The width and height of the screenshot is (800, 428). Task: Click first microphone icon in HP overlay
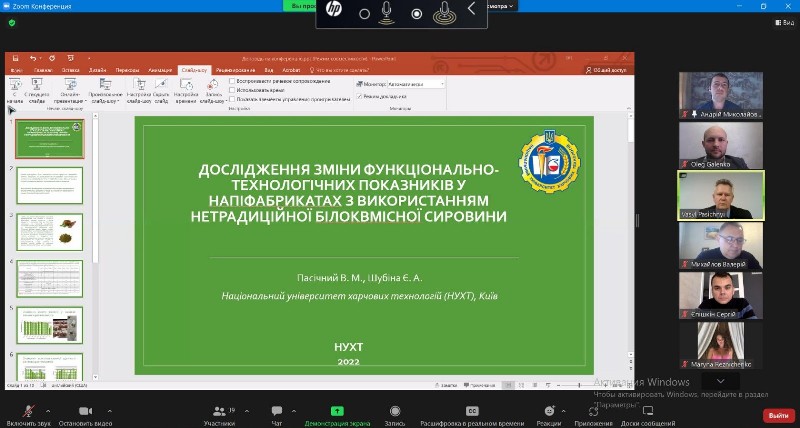pyautogui.click(x=387, y=12)
